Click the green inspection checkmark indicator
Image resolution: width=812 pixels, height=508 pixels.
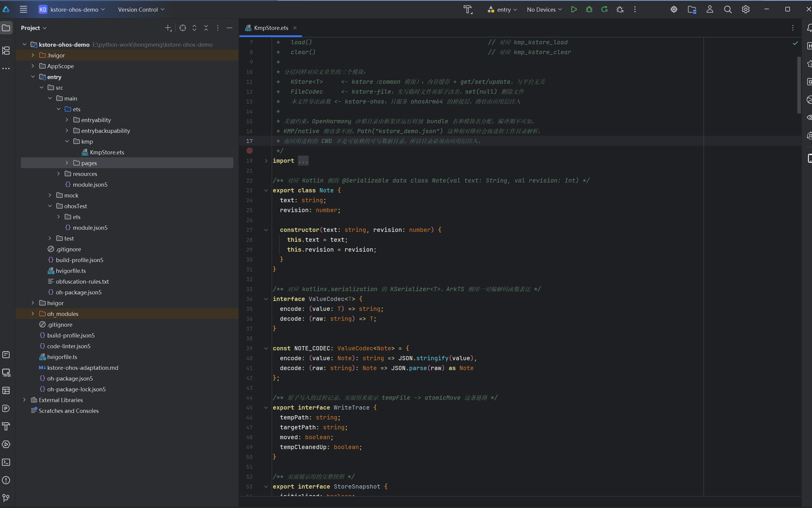pos(795,43)
